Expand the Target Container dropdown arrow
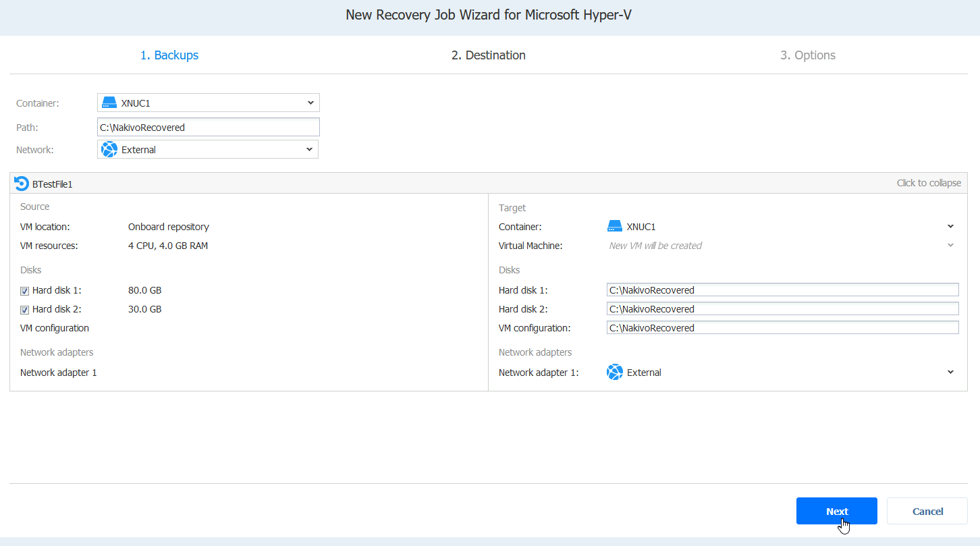The width and height of the screenshot is (980, 546). pyautogui.click(x=950, y=226)
